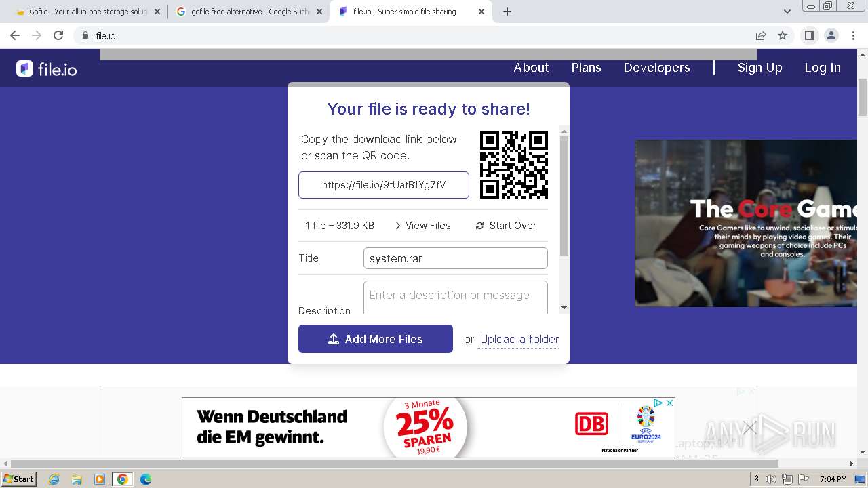Open the Windows Start menu
Image resolution: width=868 pixels, height=488 pixels.
(18, 479)
